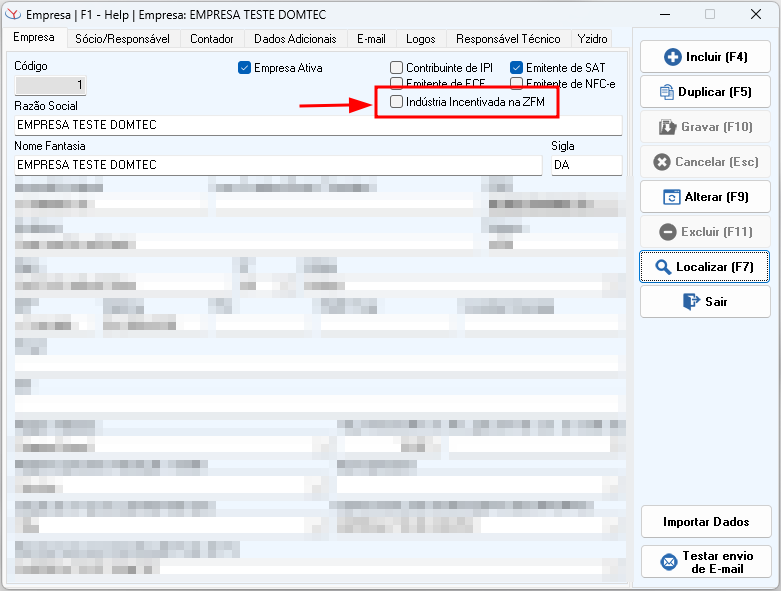Open the Responsável Técnico tab
The image size is (781, 591).
point(508,39)
